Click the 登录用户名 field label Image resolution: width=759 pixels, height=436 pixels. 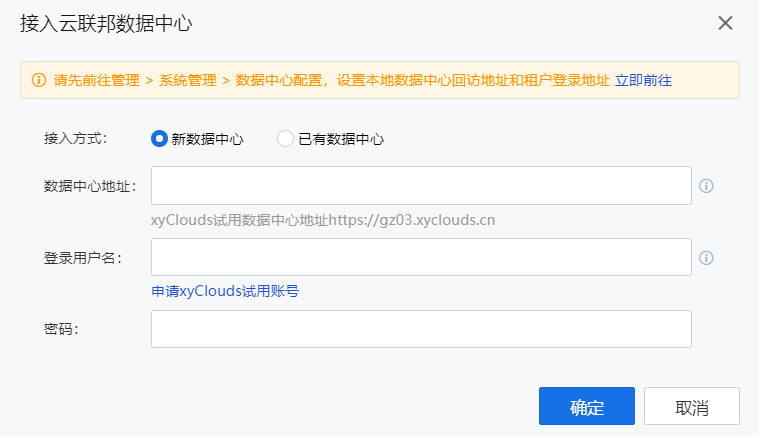click(x=82, y=257)
